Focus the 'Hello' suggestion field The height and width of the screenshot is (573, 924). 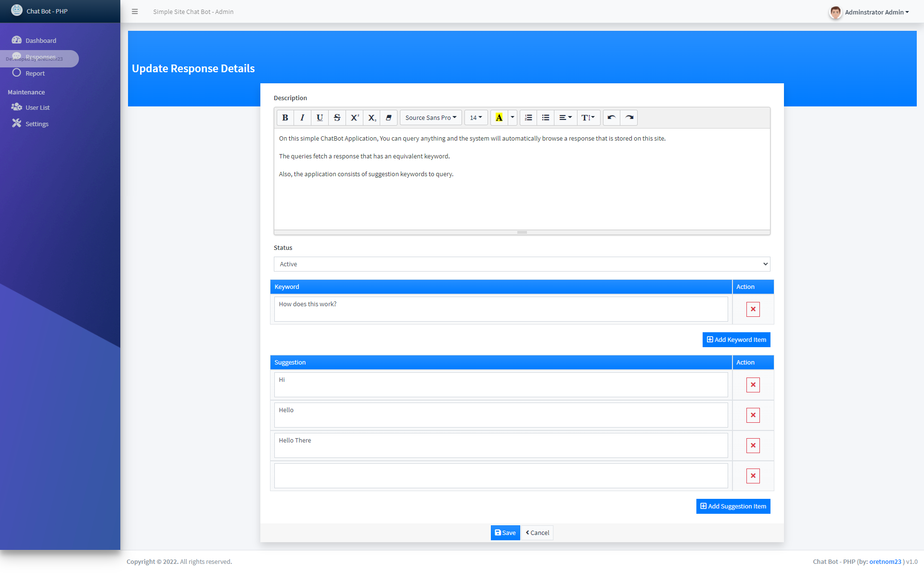500,415
